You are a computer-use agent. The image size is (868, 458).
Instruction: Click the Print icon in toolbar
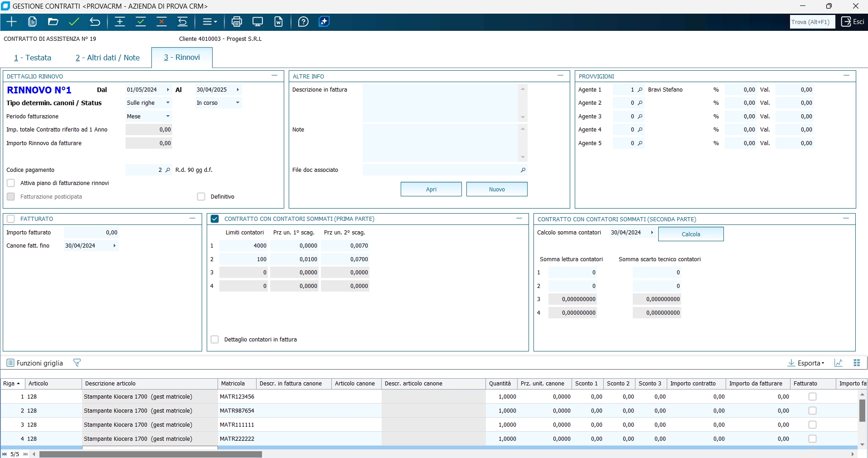(x=237, y=22)
